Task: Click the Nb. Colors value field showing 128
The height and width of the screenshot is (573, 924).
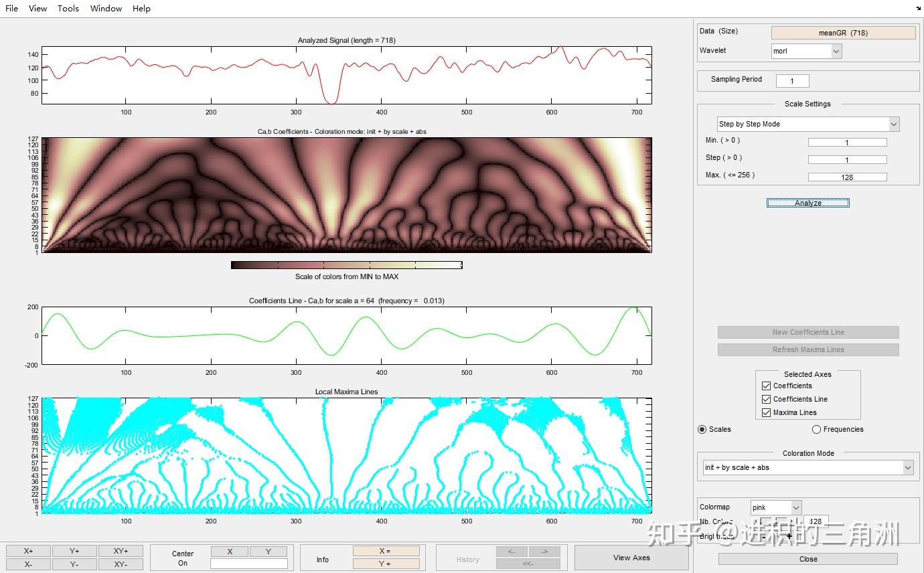Action: click(816, 521)
